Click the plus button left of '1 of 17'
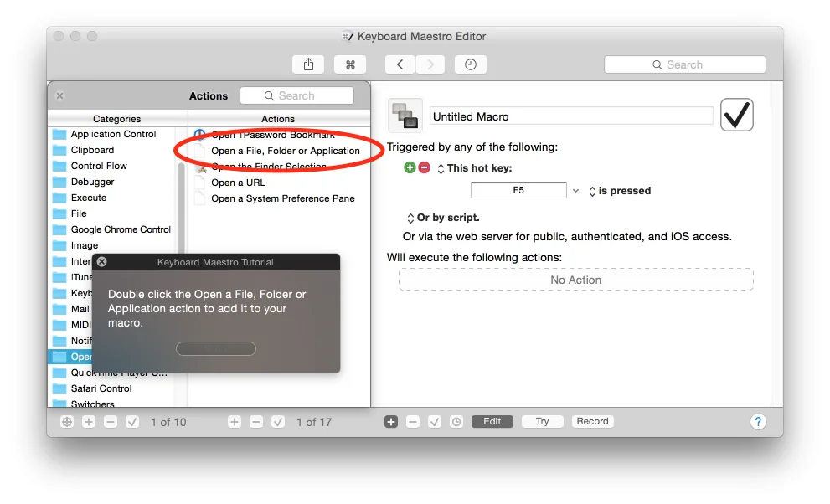The height and width of the screenshot is (504, 830). (235, 422)
